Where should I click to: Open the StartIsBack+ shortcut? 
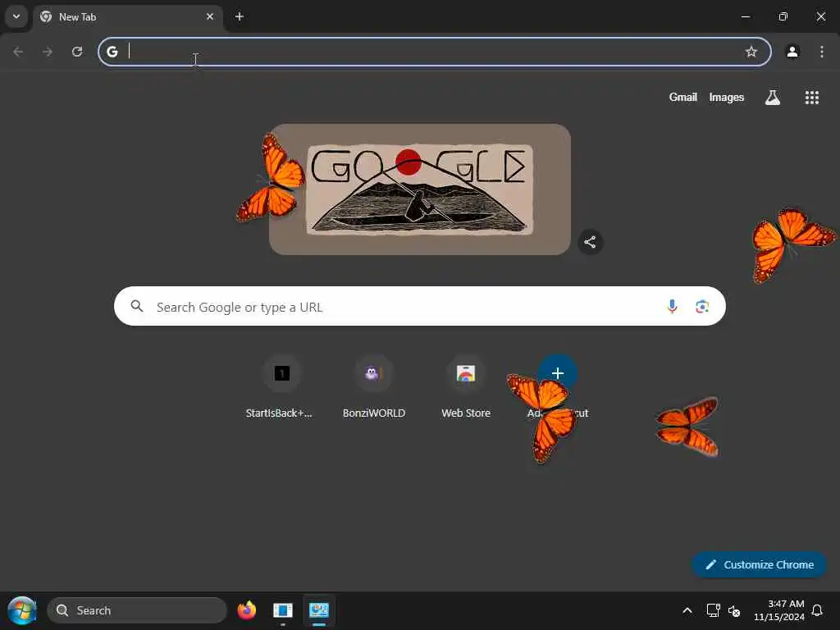click(x=282, y=387)
